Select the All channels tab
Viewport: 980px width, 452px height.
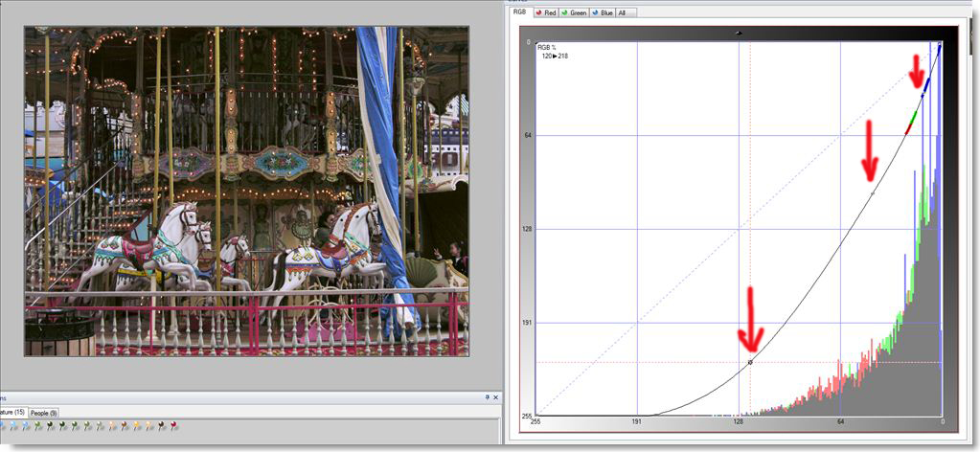[624, 12]
